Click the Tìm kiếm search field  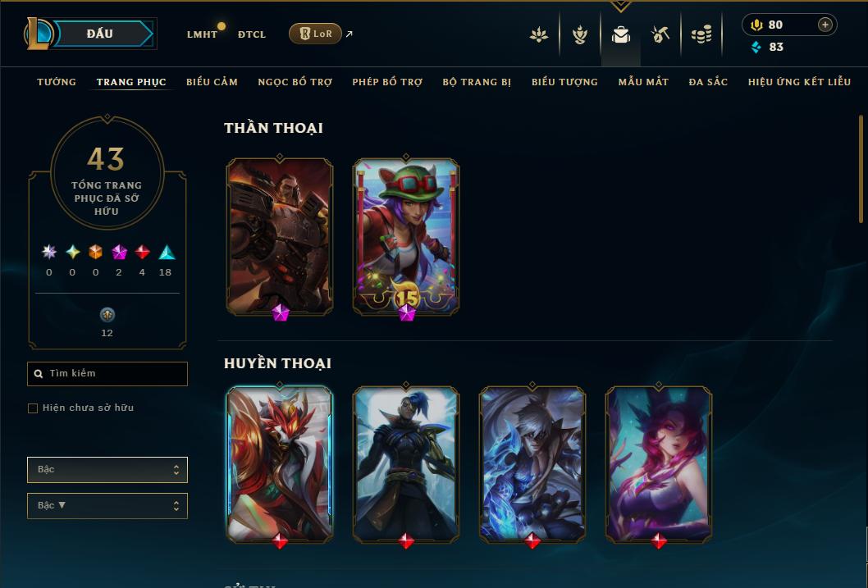coord(107,374)
